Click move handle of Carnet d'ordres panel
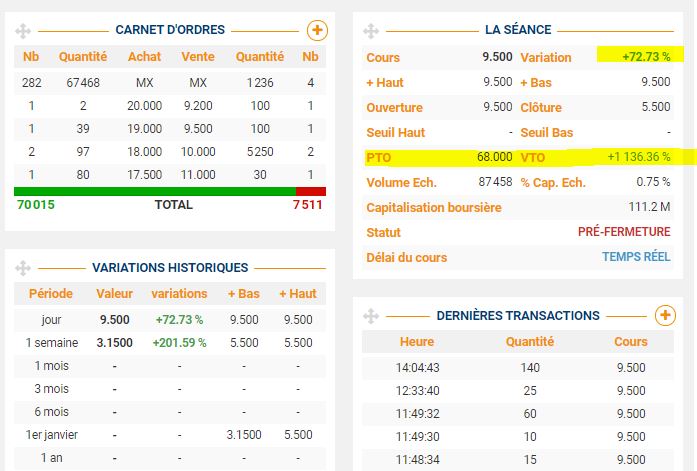Screen dimensions: 697x471 pyautogui.click(x=23, y=30)
